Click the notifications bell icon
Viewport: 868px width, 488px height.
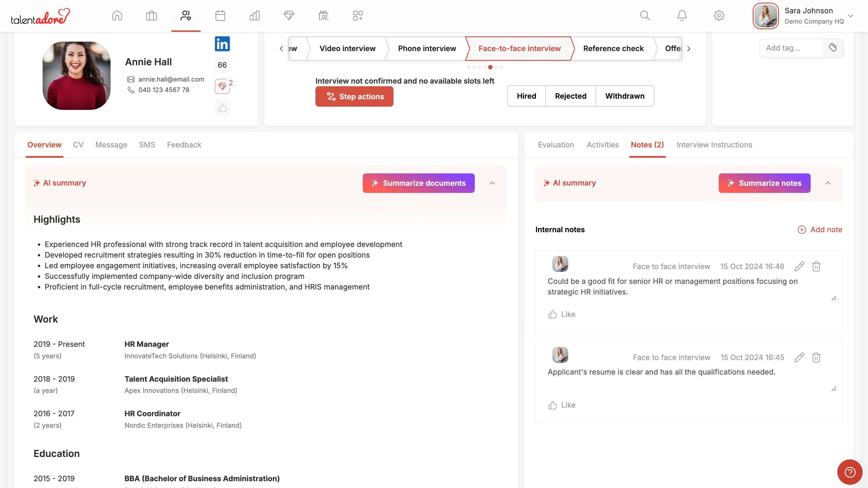(x=682, y=15)
